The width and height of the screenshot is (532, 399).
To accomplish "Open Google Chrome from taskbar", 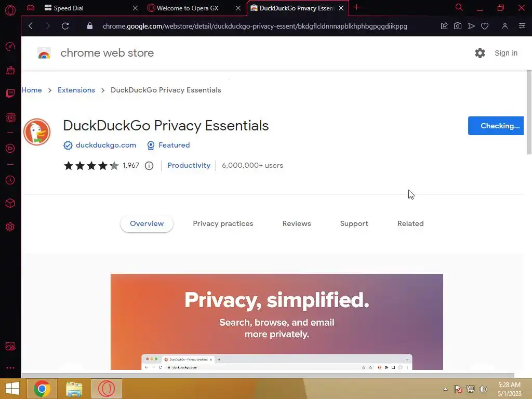I will [42, 389].
